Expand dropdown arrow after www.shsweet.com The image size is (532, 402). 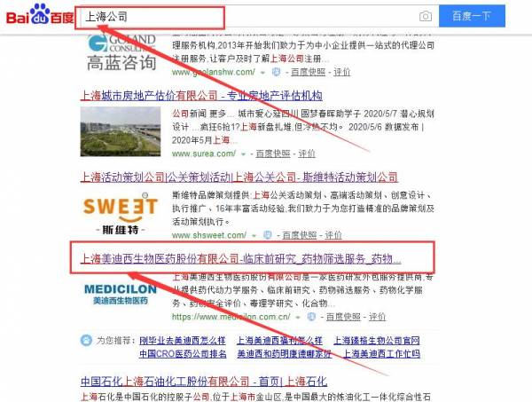254,235
